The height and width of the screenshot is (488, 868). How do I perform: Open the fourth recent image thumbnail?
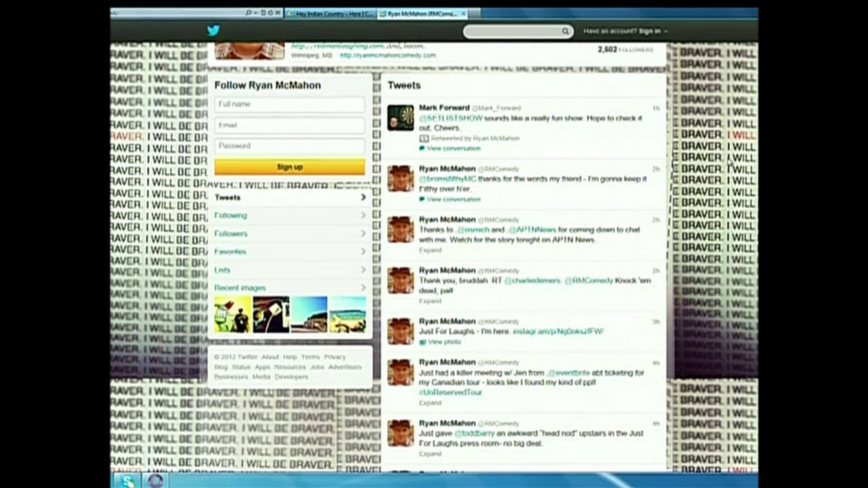pyautogui.click(x=348, y=314)
